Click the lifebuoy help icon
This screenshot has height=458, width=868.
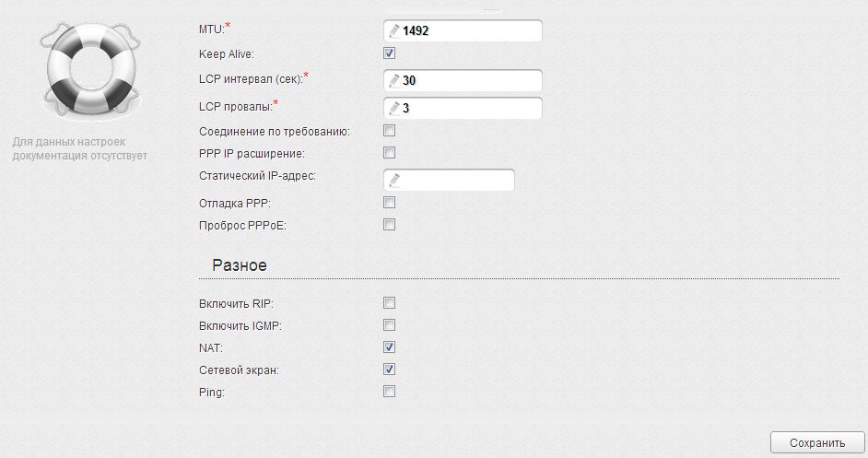[91, 71]
